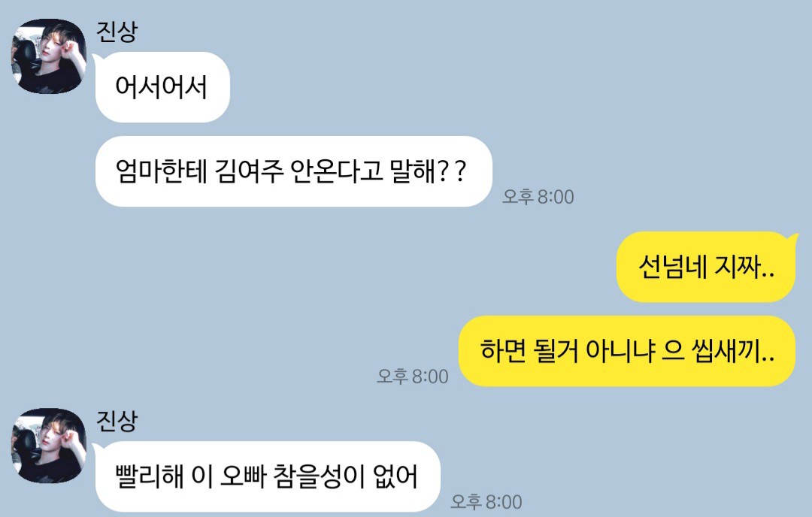Click the word 참을성이 in bottom bubble
Screen dimensions: 812x517
point(319,476)
